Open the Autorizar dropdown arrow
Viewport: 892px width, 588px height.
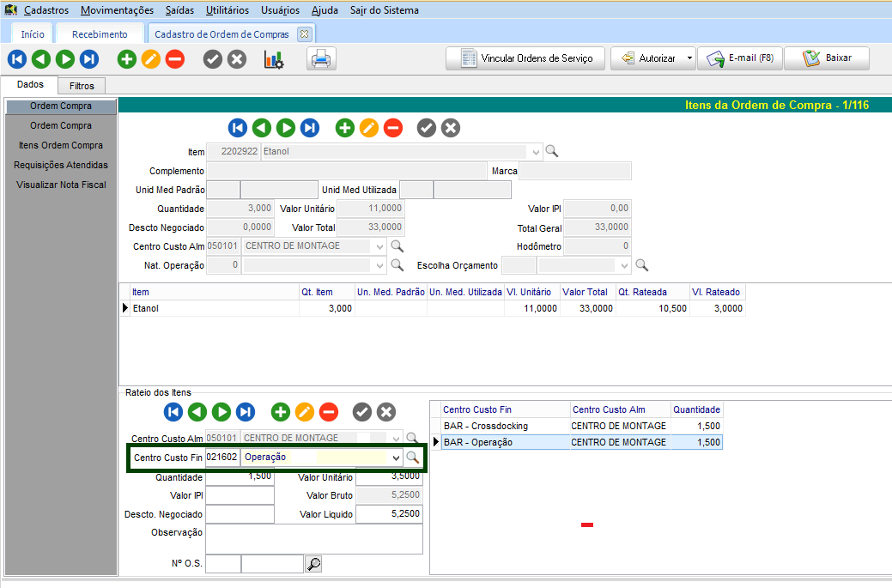689,59
